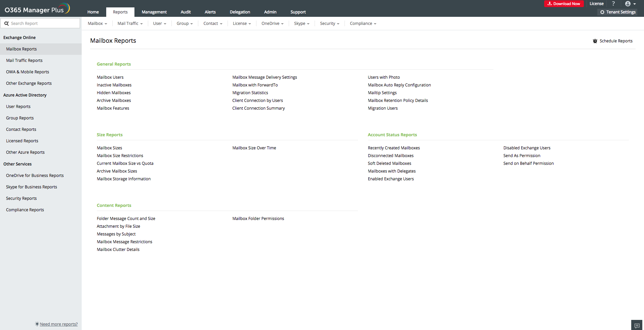Open the Inactive Mailboxes report
644x330 pixels.
(x=114, y=85)
